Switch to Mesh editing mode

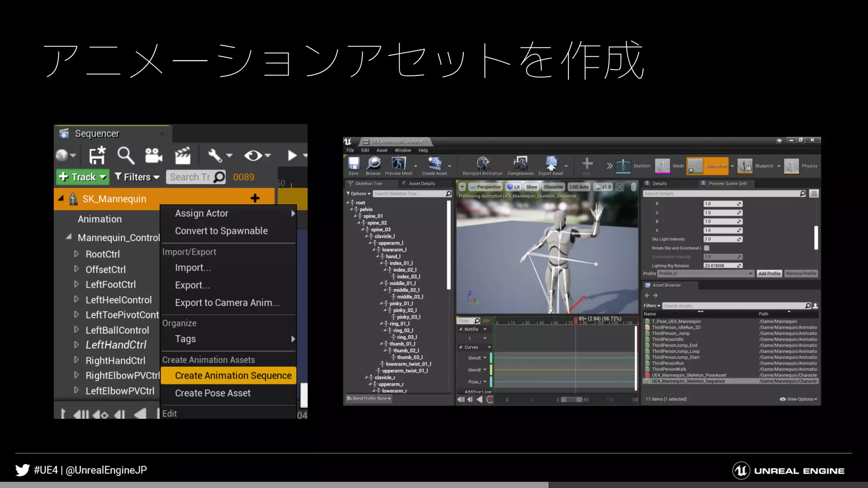click(670, 166)
